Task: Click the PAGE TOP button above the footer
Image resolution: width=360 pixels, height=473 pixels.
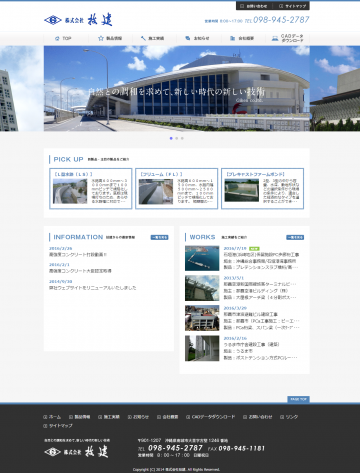Action: [298, 399]
